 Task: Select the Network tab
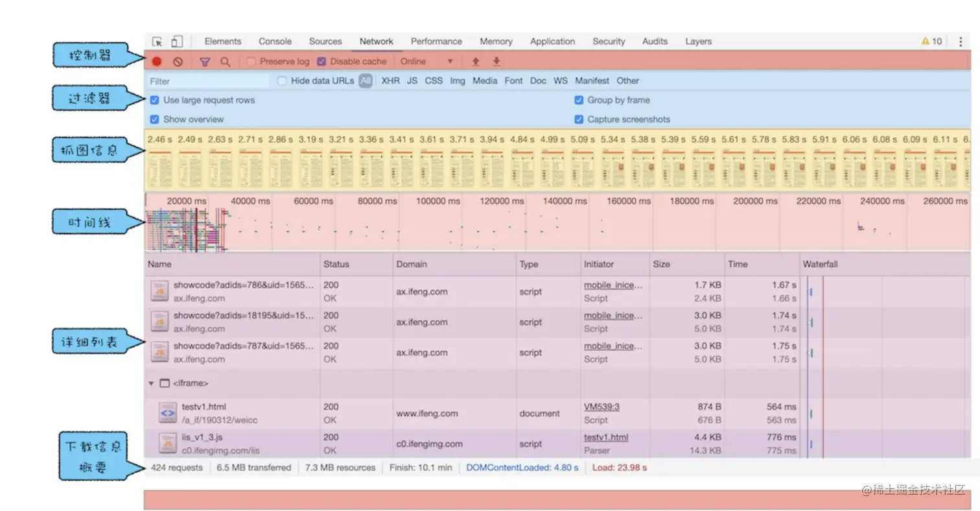click(377, 42)
